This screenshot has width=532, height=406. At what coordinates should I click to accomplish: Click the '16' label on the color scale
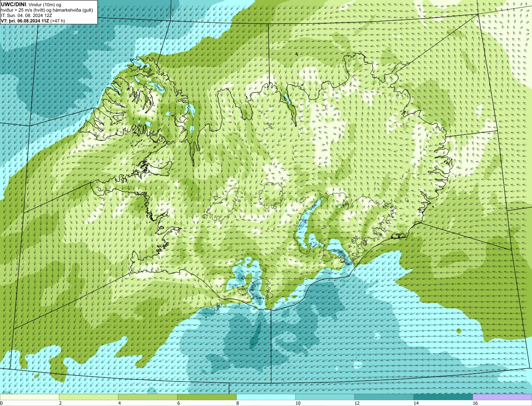(475, 403)
